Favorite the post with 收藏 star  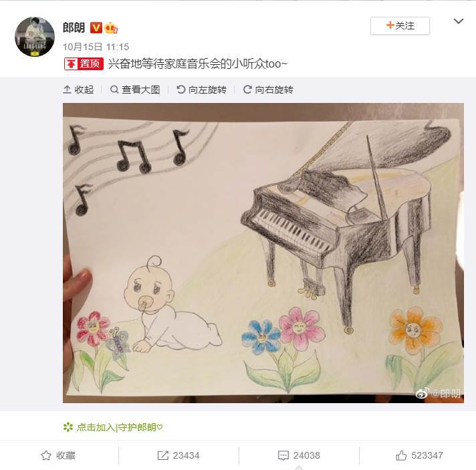click(58, 455)
